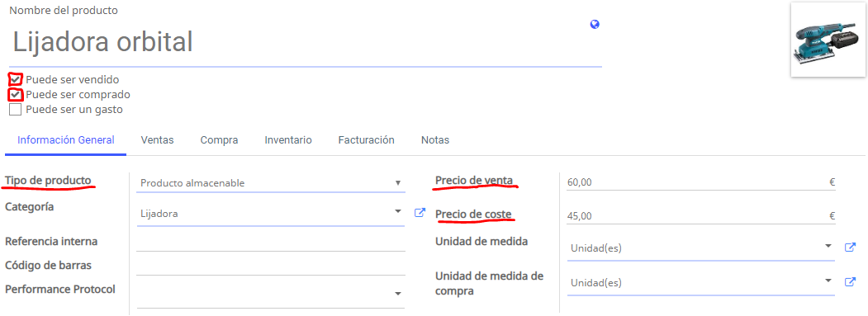Click the Precio de venta field 60,00
Viewport: 868px width, 316px height.
701,182
